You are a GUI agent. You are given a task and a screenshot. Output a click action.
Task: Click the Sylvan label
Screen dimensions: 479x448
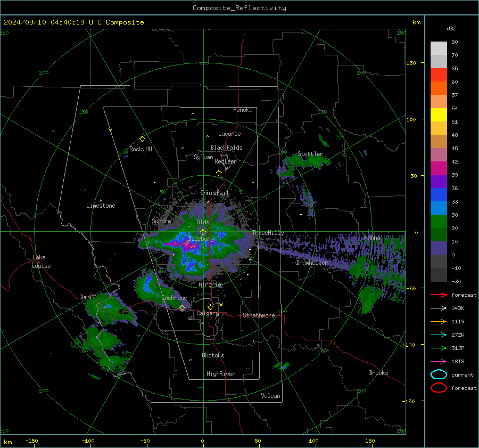pyautogui.click(x=203, y=157)
